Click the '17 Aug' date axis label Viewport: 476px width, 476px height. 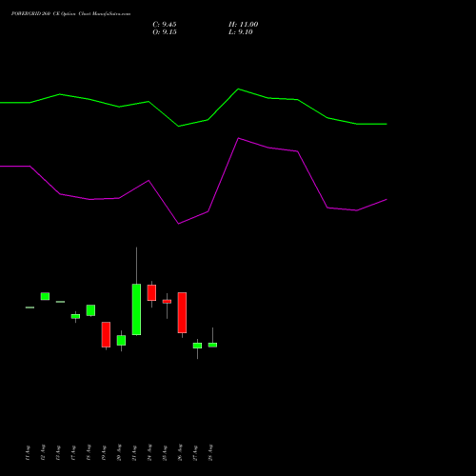tap(73, 453)
